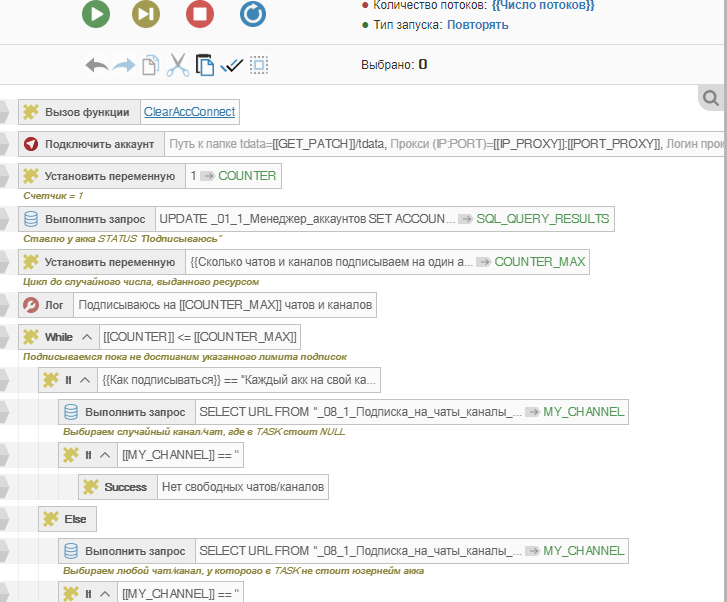
Task: Open search with the magnifier icon
Action: 711,98
